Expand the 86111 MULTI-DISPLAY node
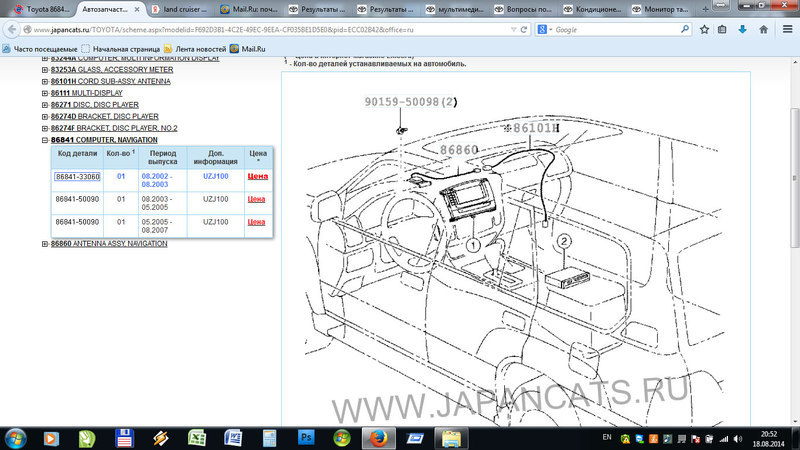 (x=45, y=93)
